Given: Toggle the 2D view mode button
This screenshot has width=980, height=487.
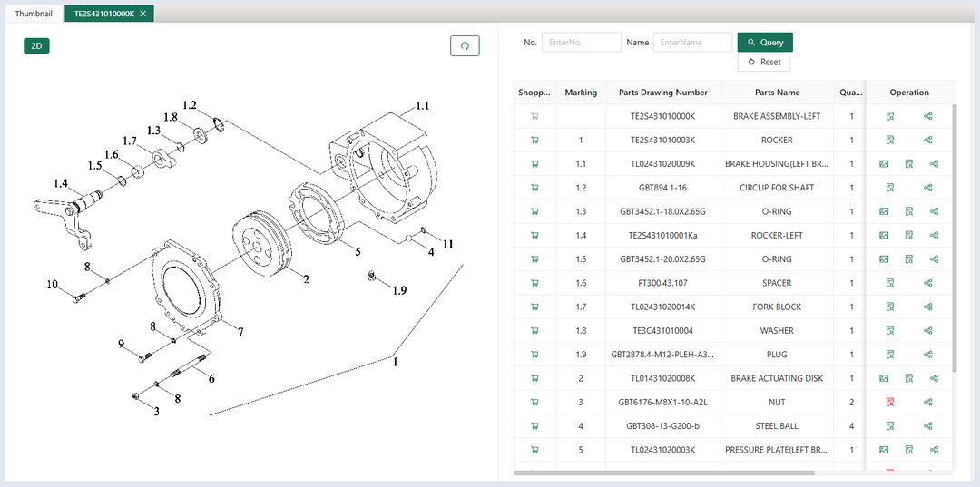Looking at the screenshot, I should click(x=36, y=46).
